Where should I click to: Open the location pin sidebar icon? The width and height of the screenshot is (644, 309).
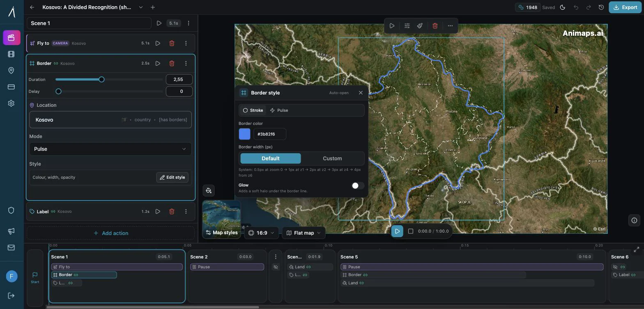[11, 70]
